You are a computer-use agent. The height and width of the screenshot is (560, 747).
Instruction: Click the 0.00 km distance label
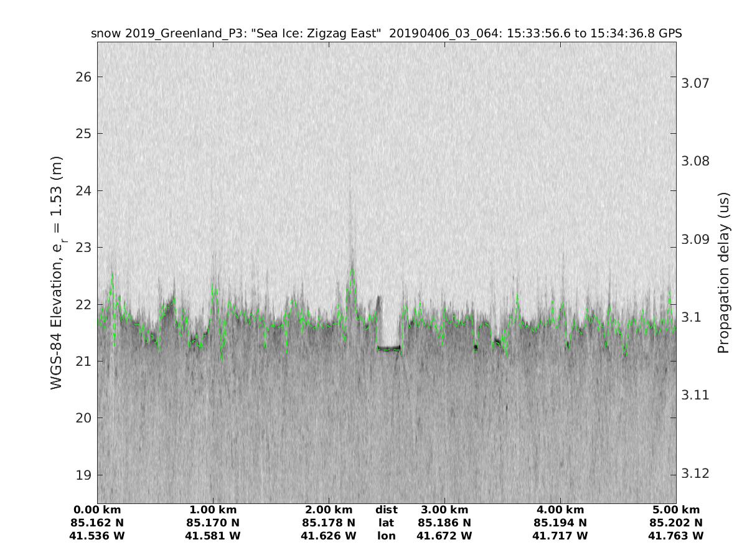point(98,510)
